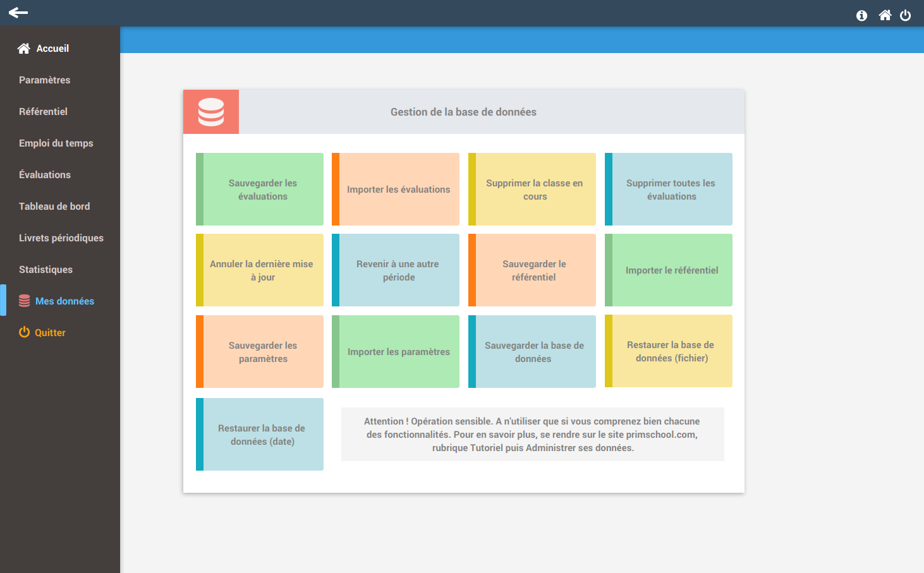
Task: Click Sauvegarder les évaluations tile
Action: [x=260, y=190]
